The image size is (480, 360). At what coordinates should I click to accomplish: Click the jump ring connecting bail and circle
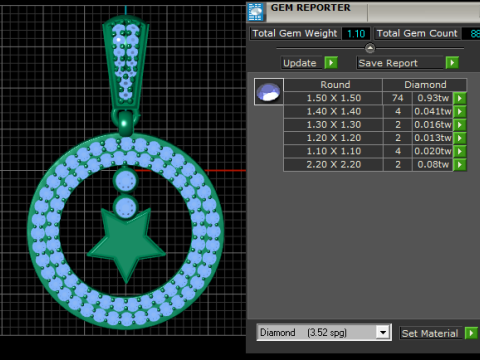[x=125, y=122]
